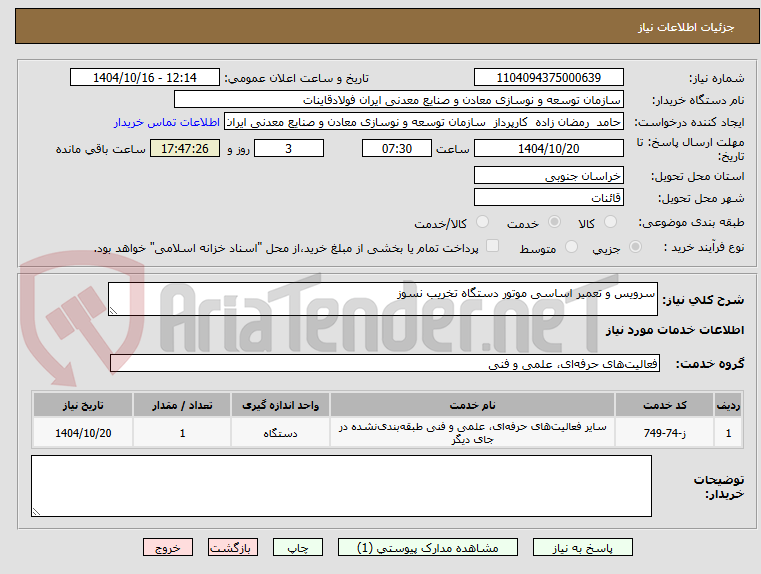Select the متوسط purchase type radio
The width and height of the screenshot is (761, 574).
pyautogui.click(x=572, y=247)
